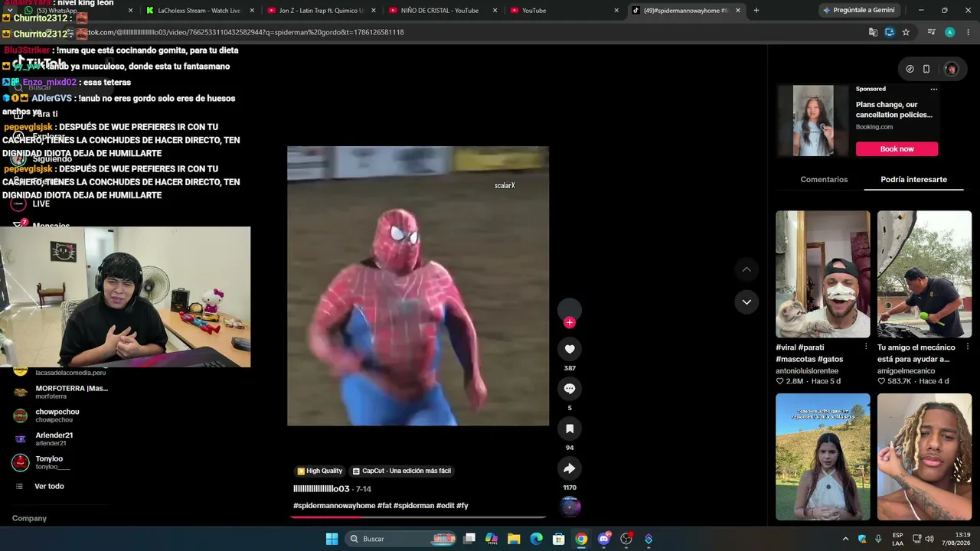Open the MORFOTERRA account in the sidebar
Screen dimensions: 980x551
(60, 392)
